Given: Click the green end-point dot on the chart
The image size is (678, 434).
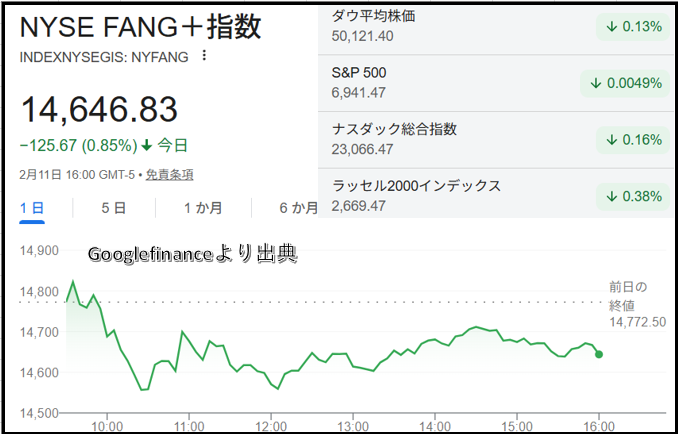Looking at the screenshot, I should click(x=599, y=354).
